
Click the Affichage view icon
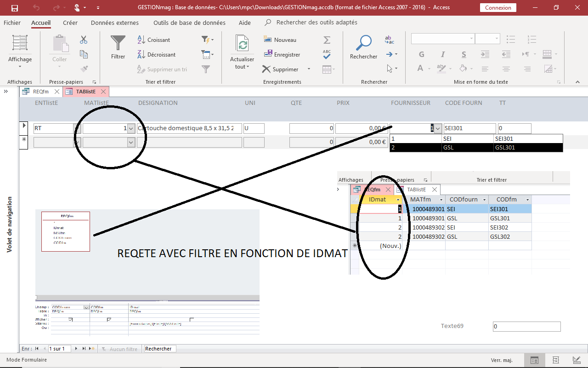coord(20,43)
